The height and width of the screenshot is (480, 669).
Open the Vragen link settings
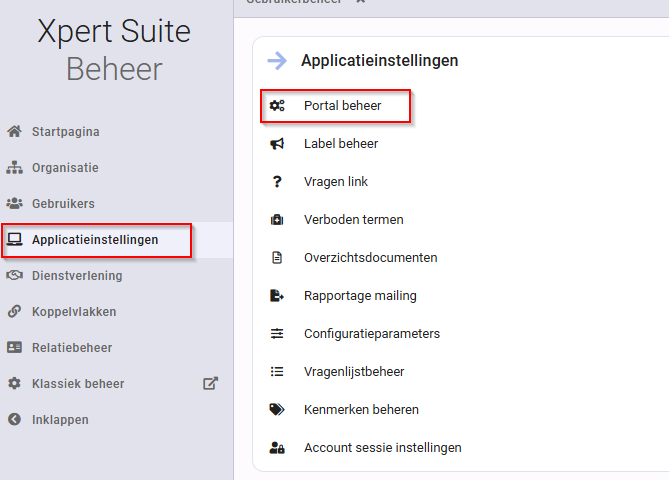[x=336, y=181]
